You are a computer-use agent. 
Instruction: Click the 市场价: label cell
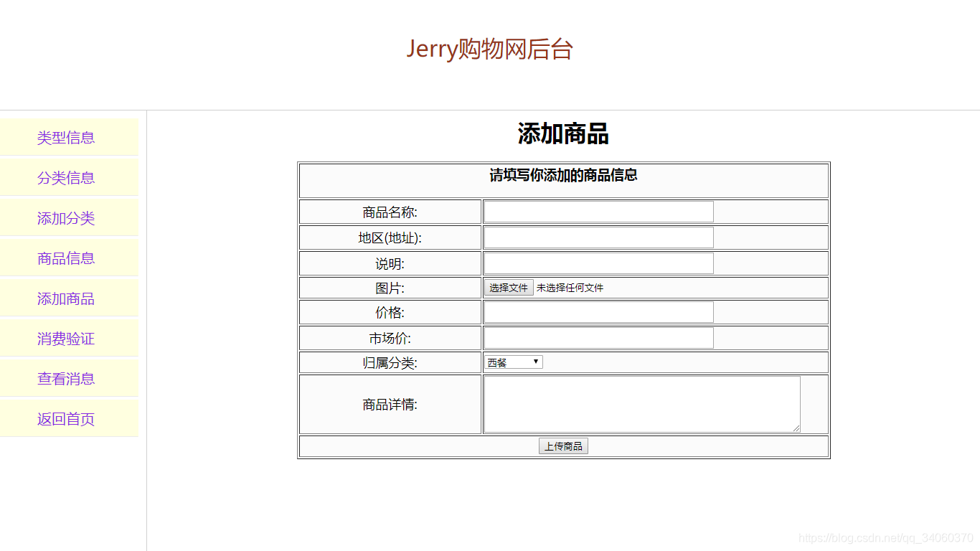tap(390, 338)
